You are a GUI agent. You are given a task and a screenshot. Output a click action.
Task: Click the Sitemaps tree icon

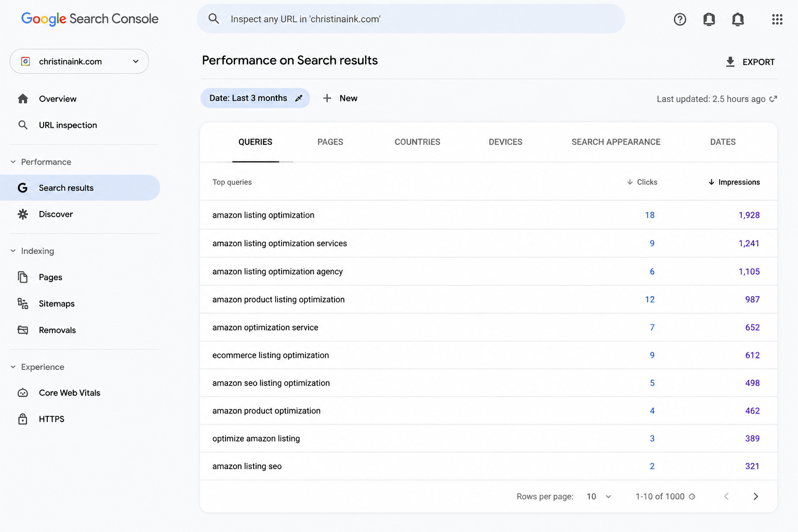[23, 303]
